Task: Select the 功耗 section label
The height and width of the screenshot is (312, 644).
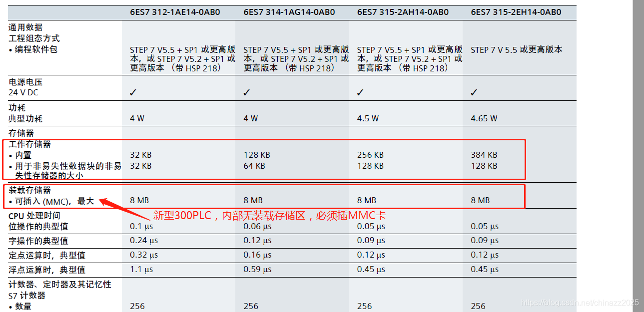Action: click(17, 108)
